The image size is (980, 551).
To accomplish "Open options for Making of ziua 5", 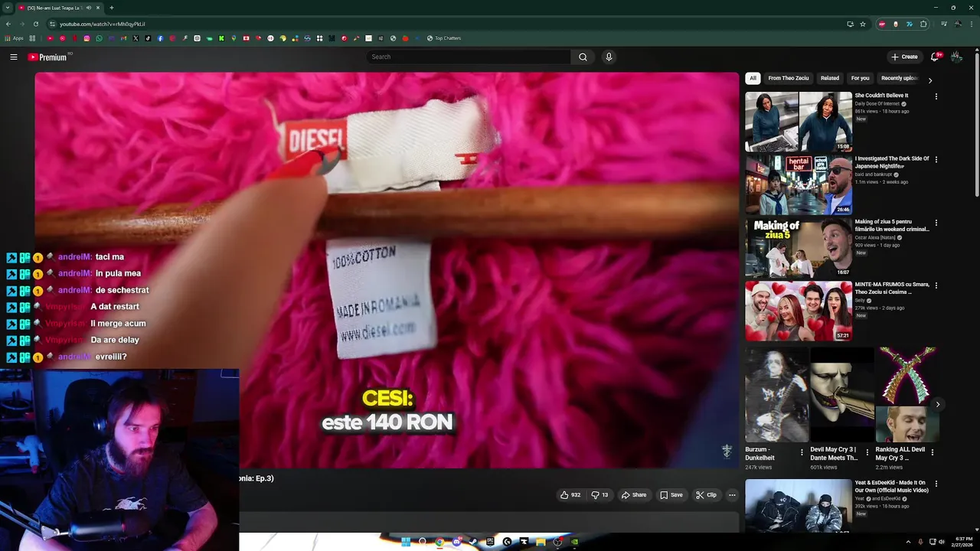I will click(936, 223).
